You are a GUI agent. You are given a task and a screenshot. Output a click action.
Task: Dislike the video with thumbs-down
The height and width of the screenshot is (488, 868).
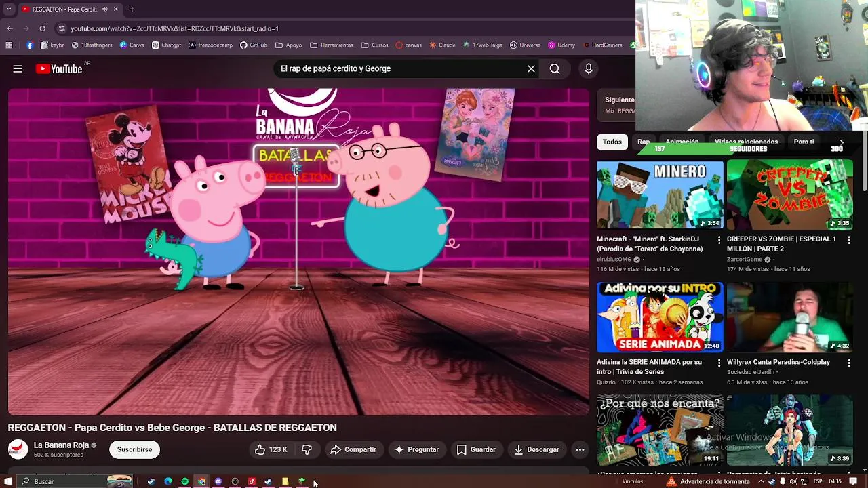click(307, 449)
